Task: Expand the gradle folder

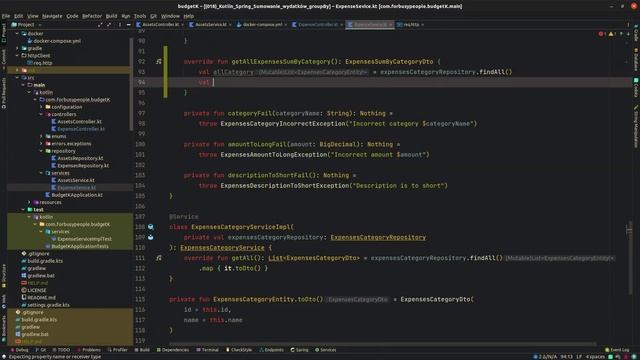Action: point(17,48)
